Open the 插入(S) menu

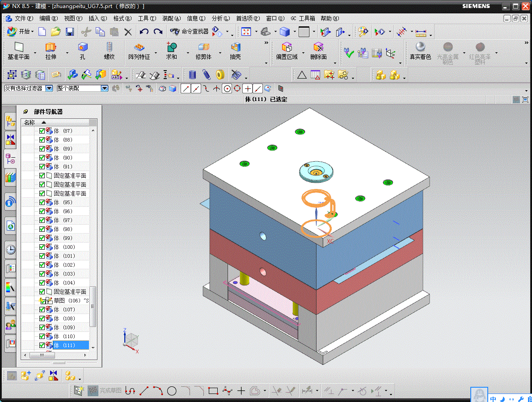coord(97,18)
